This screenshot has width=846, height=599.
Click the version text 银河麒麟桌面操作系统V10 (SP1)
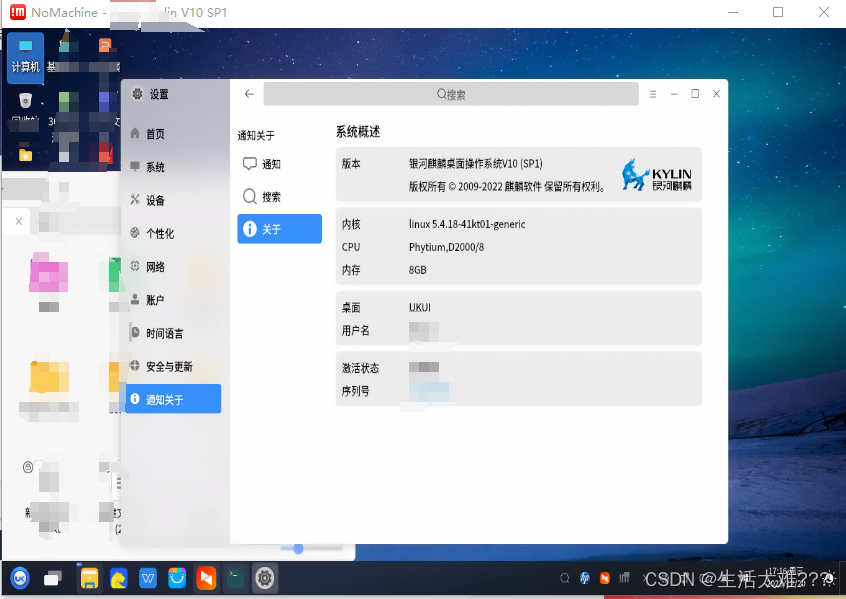[x=475, y=164]
